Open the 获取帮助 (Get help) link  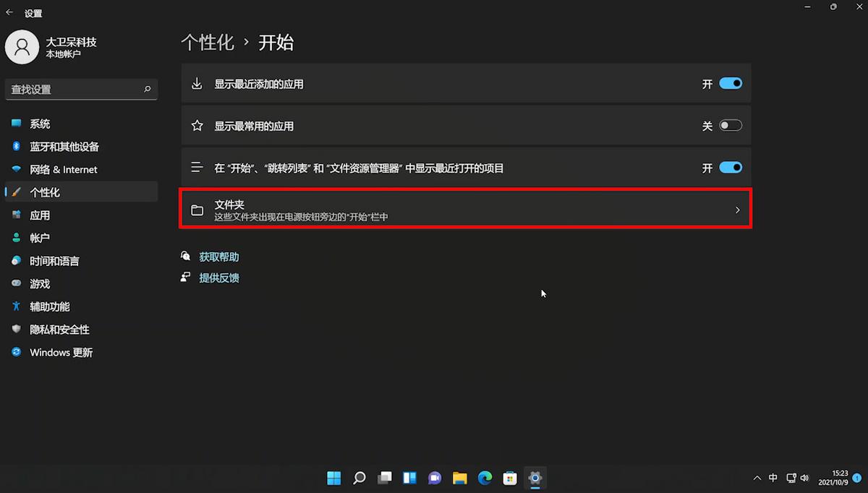tap(218, 256)
